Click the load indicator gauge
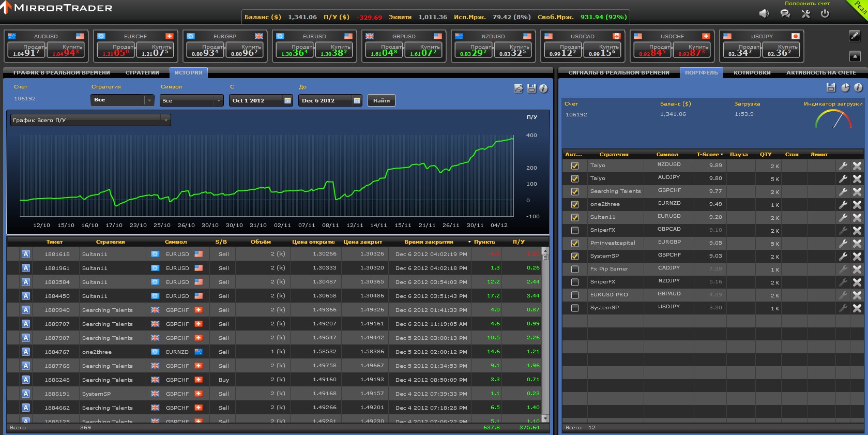 point(833,119)
